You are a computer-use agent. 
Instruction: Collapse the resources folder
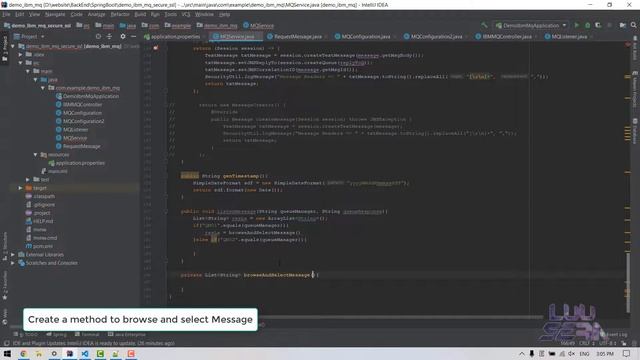[36, 155]
